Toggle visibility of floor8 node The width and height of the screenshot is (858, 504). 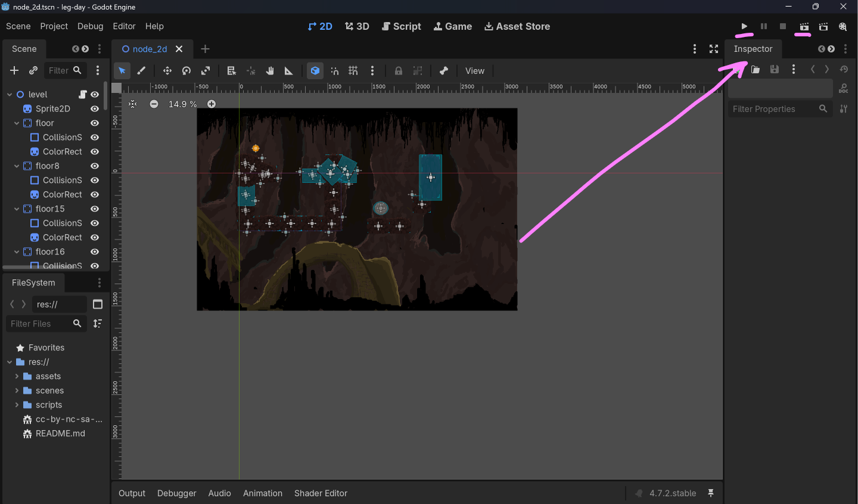[95, 166]
